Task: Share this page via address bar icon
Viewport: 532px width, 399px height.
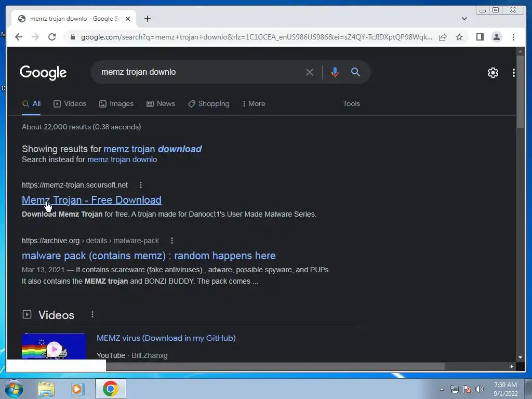Action: click(443, 37)
